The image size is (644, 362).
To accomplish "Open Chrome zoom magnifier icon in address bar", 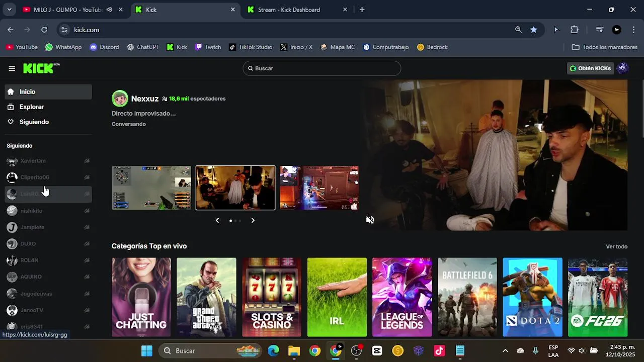I will click(x=518, y=30).
